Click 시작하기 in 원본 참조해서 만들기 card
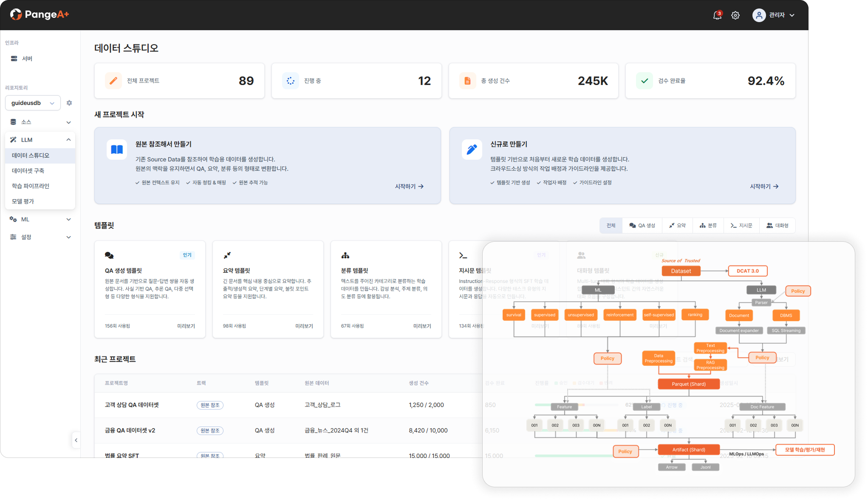 [x=409, y=186]
